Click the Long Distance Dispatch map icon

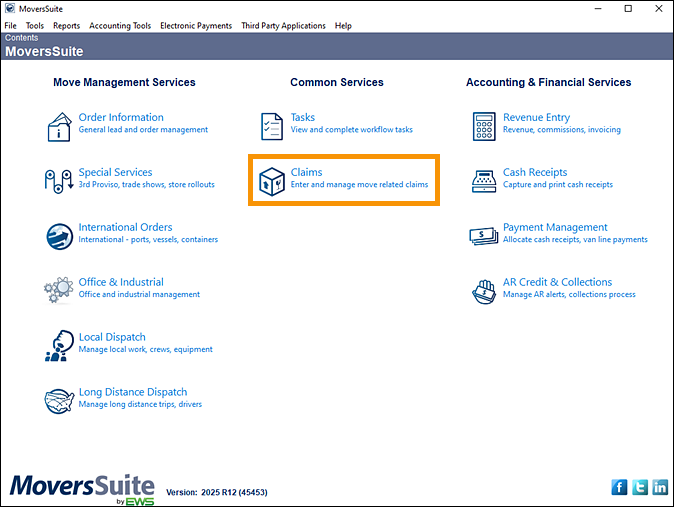tap(60, 401)
